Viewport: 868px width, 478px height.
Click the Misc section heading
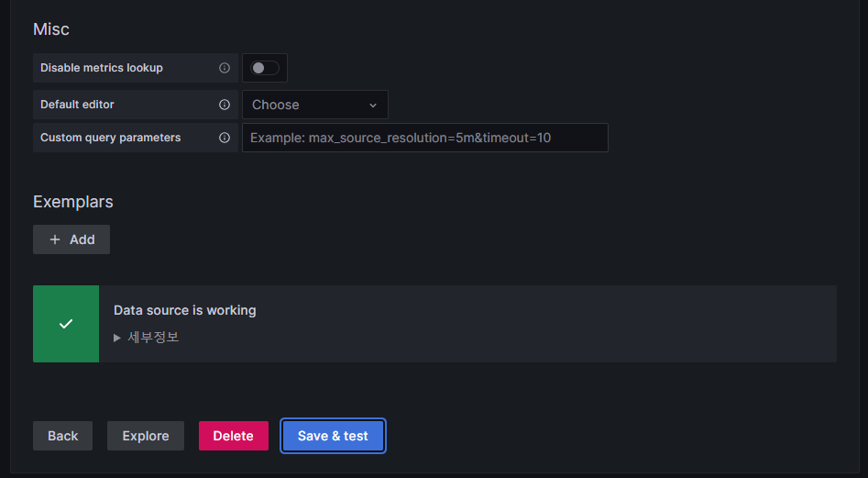pyautogui.click(x=51, y=28)
